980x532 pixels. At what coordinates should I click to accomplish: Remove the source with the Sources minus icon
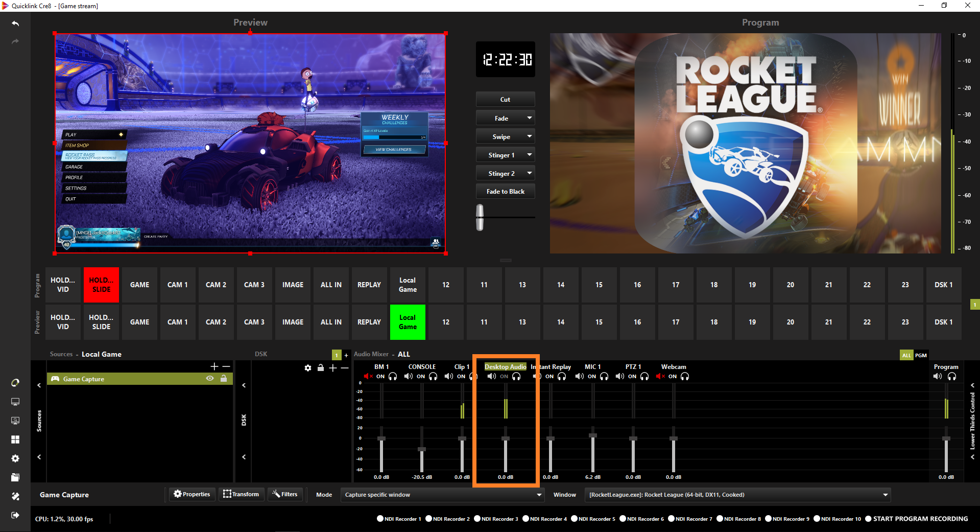[x=226, y=366]
